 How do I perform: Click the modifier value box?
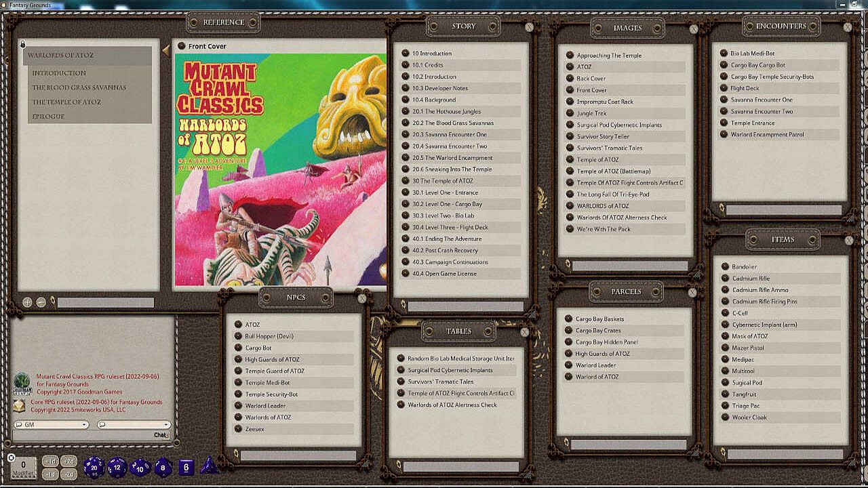pyautogui.click(x=24, y=466)
